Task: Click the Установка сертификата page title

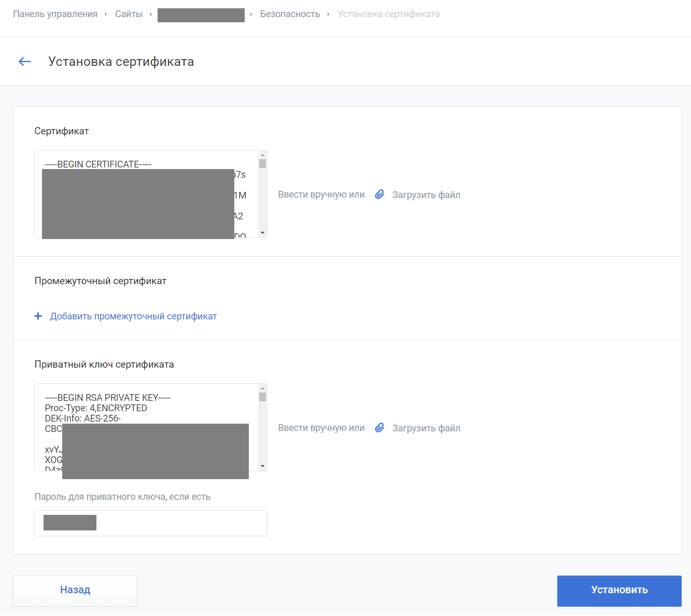Action: pos(121,62)
